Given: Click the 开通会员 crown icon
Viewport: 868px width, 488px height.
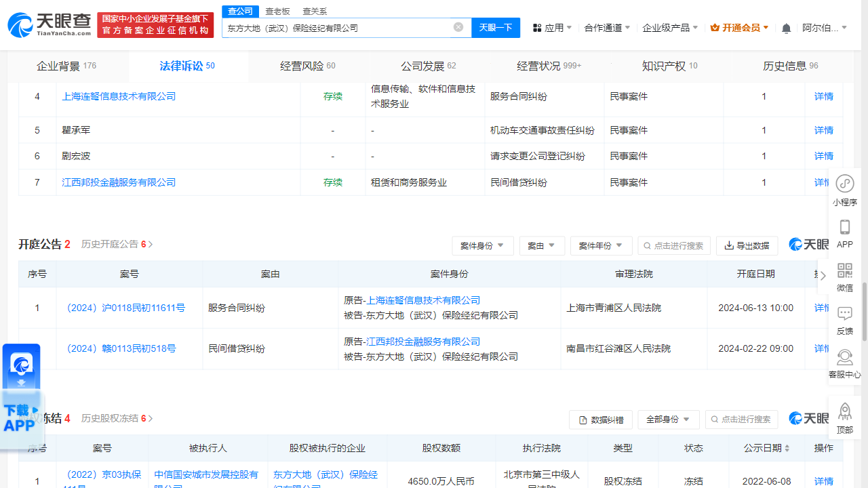Looking at the screenshot, I should tap(715, 28).
